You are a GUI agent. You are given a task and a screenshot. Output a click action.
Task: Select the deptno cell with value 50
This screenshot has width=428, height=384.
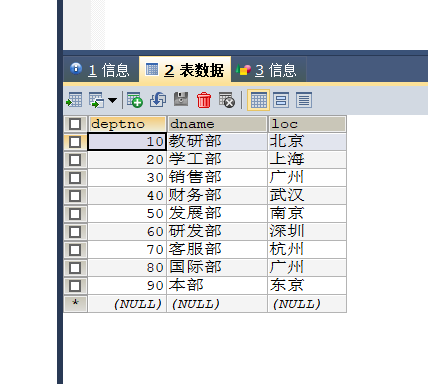pyautogui.click(x=127, y=214)
